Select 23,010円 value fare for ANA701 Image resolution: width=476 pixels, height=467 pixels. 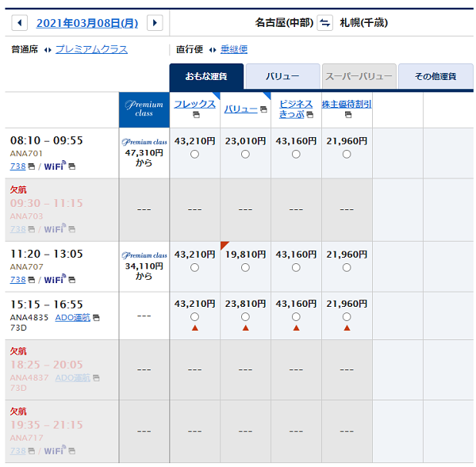tap(245, 154)
